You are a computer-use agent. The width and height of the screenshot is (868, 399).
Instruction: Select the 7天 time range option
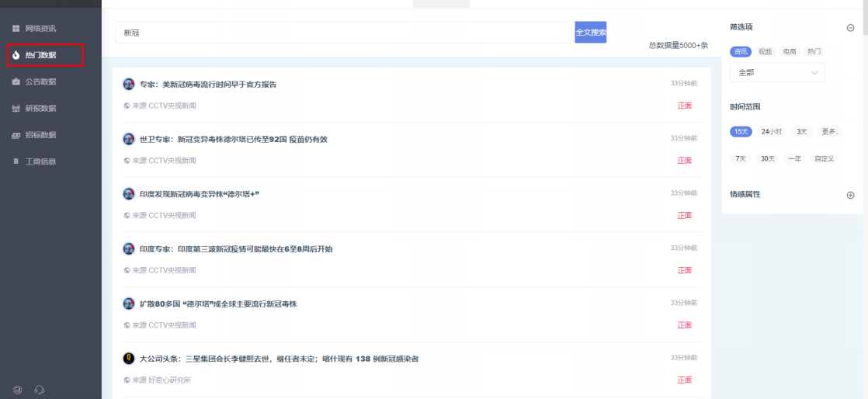click(741, 158)
